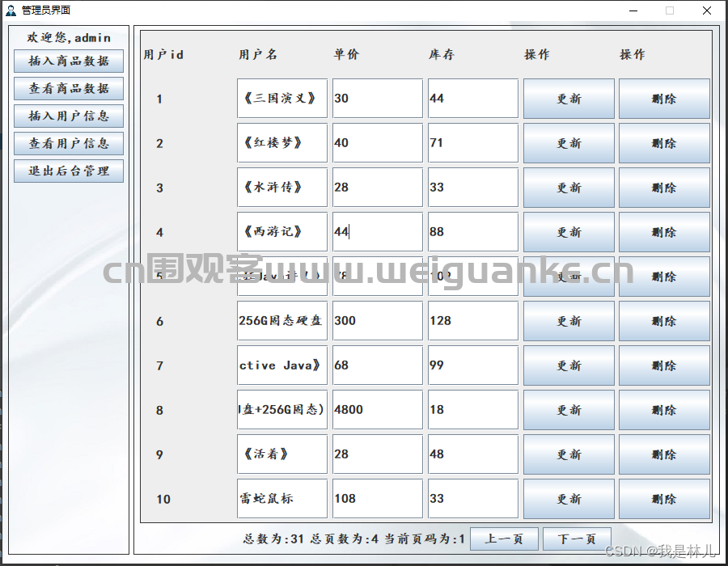Click the 管理员界面 window title icon

pyautogui.click(x=11, y=11)
